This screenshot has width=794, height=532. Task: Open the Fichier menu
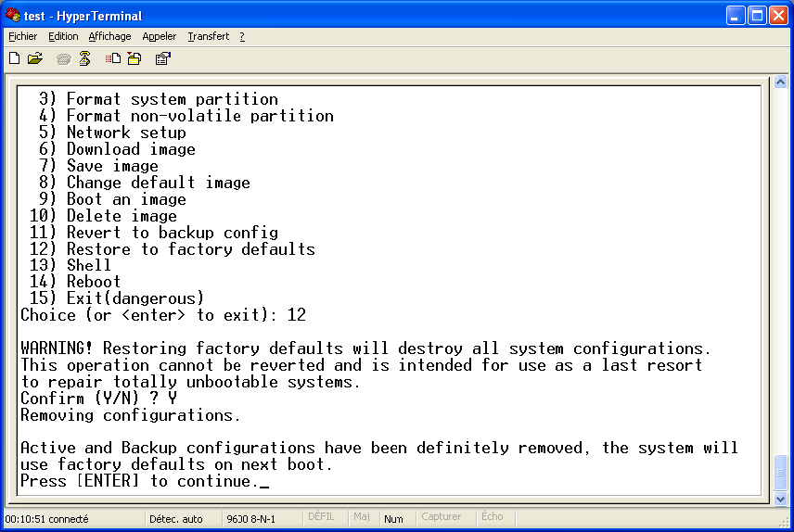23,36
